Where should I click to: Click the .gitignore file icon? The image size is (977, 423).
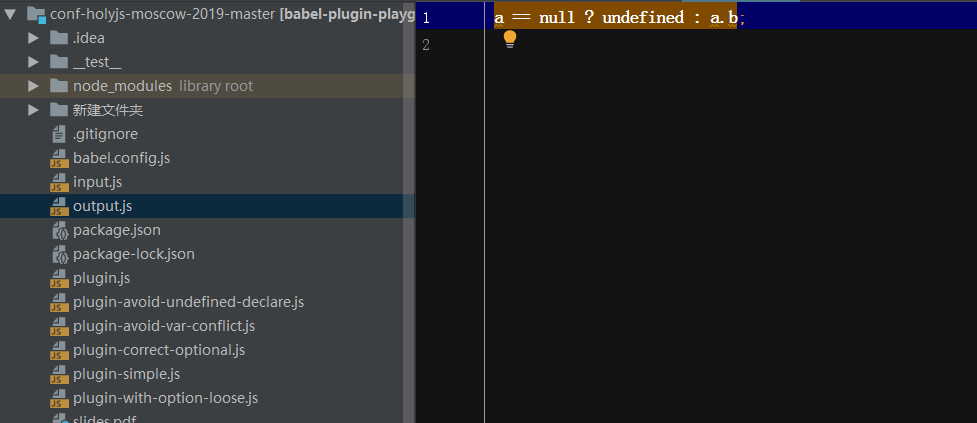[58, 134]
